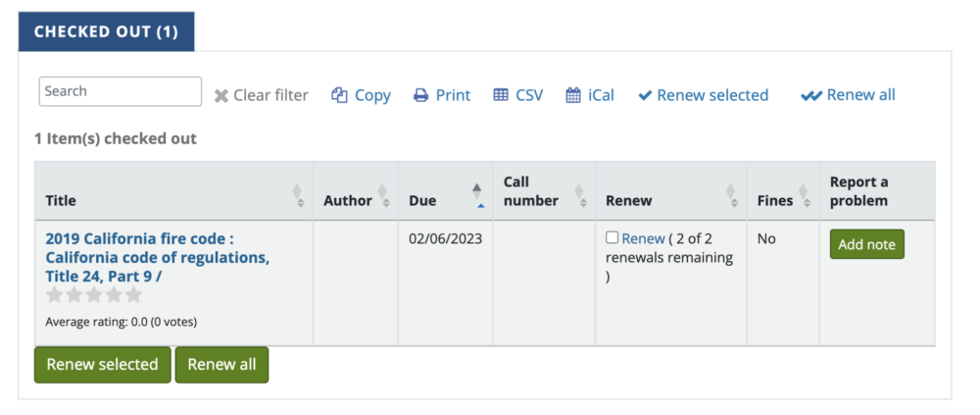Viewport: 980px width, 415px height.
Task: Sort the table by the Title column arrows
Action: click(x=299, y=196)
